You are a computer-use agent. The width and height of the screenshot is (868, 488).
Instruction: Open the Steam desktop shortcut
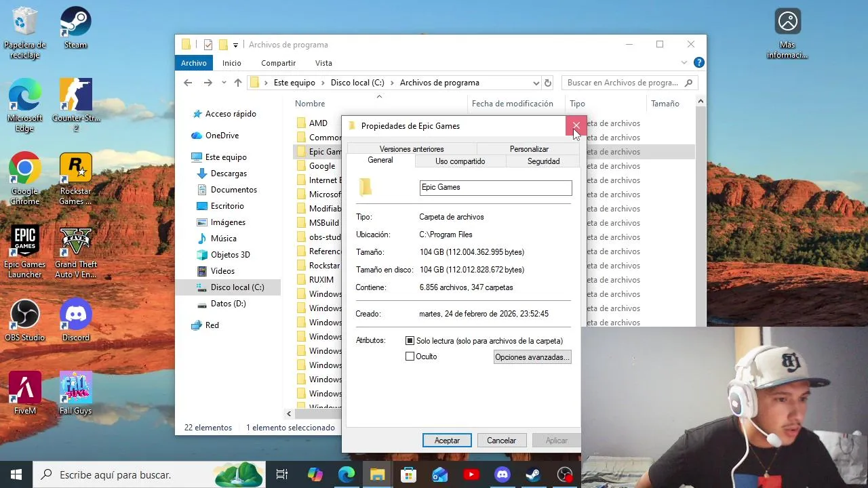(x=76, y=28)
